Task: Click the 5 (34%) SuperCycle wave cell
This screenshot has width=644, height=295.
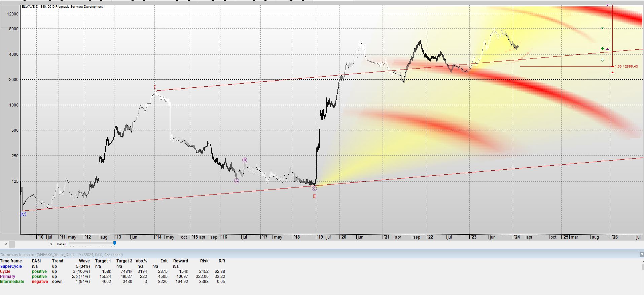Action: coord(83,266)
